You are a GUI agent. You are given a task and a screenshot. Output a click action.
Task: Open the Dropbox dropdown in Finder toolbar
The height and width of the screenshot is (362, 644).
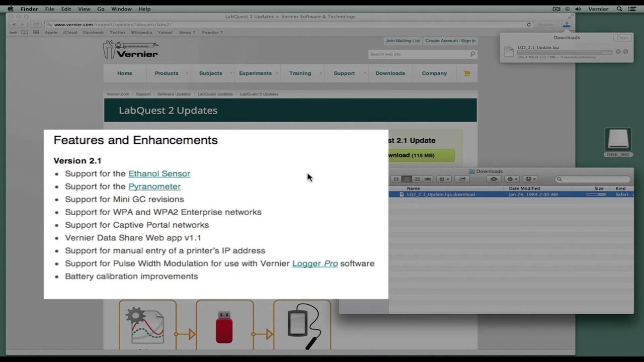pos(530,179)
